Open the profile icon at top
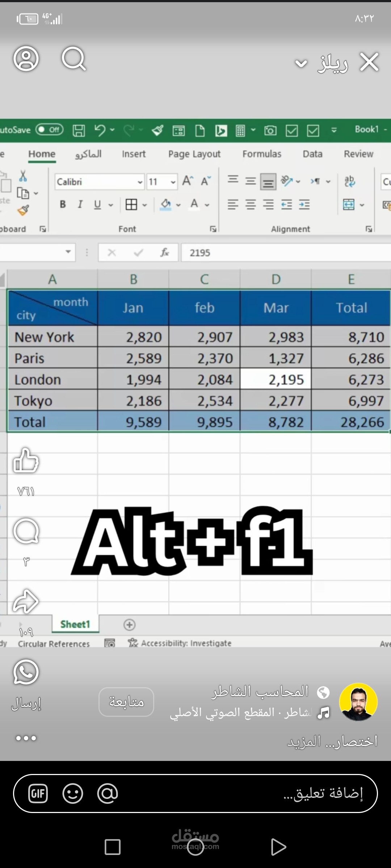This screenshot has width=391, height=868. coord(26,58)
